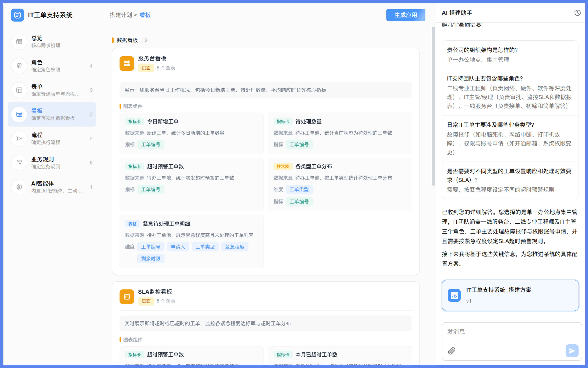Click the 工单编号 tag in 今日新增工单 card

151,145
